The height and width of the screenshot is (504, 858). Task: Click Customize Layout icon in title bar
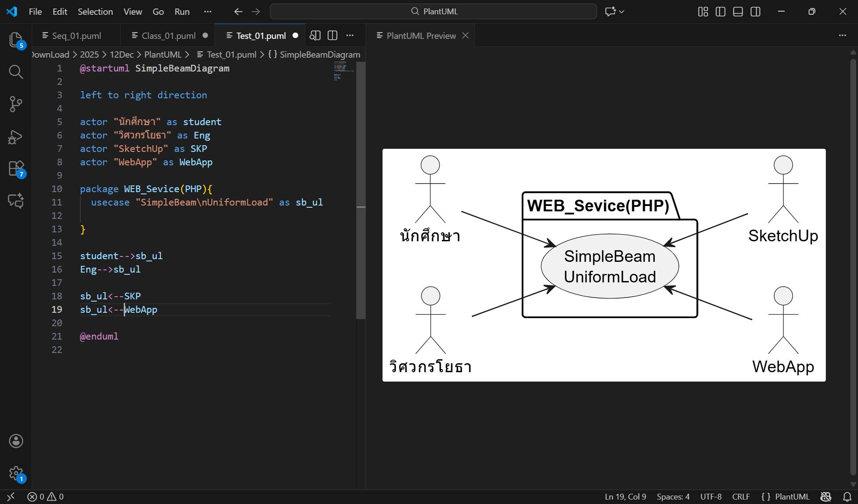coord(703,12)
